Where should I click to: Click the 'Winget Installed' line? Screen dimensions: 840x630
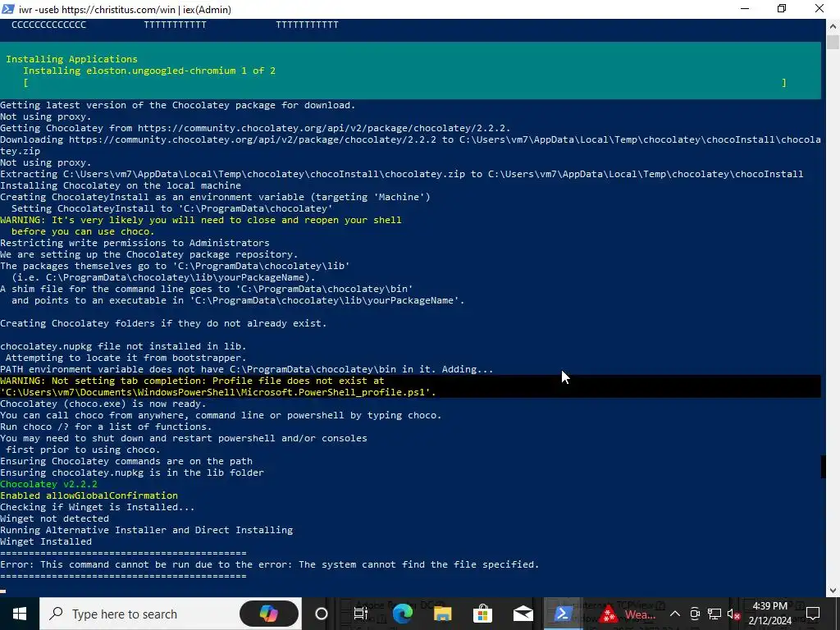46,541
